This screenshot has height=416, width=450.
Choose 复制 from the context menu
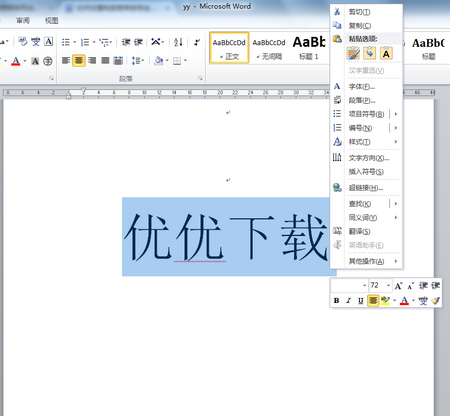click(x=367, y=25)
